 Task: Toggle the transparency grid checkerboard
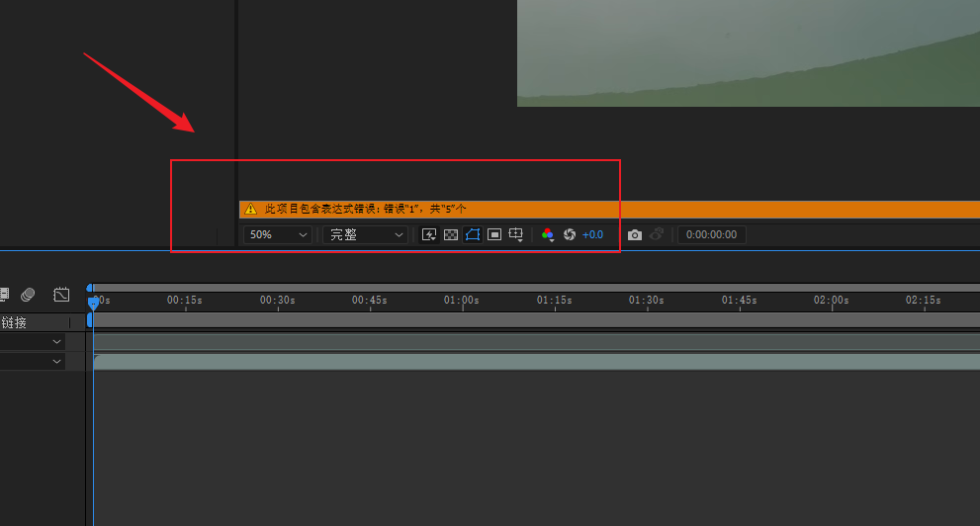click(x=451, y=235)
